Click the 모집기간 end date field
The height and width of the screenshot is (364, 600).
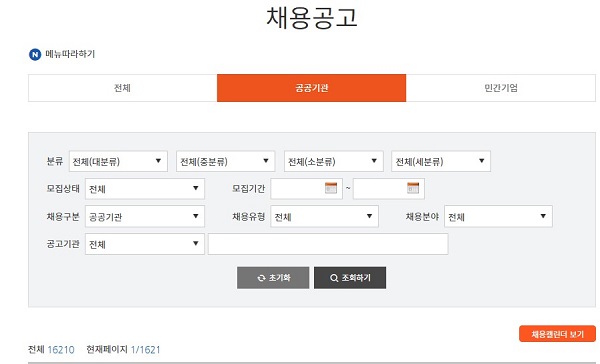click(388, 189)
